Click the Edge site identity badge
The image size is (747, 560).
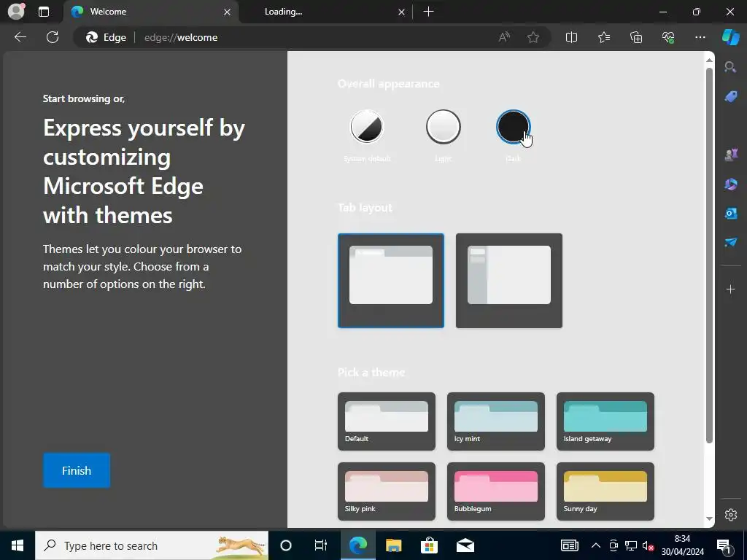tap(107, 37)
